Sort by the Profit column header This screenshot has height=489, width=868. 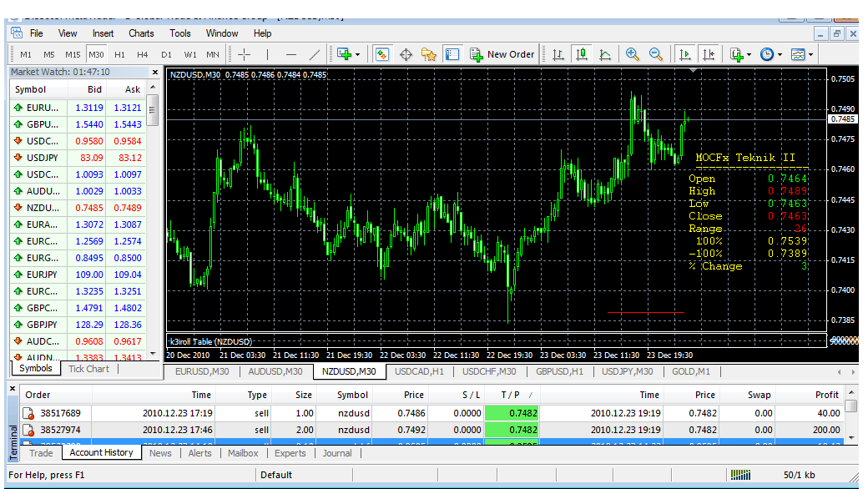(x=809, y=395)
